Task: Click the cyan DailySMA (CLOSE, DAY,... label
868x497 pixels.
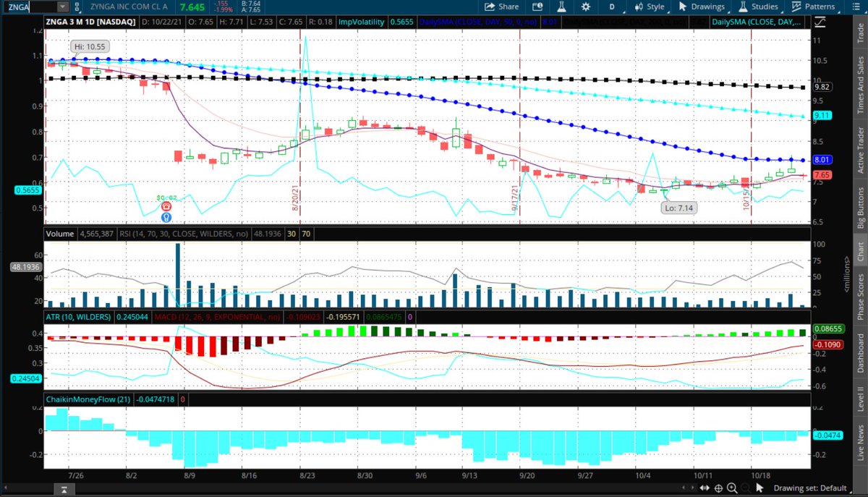Action: (x=757, y=22)
